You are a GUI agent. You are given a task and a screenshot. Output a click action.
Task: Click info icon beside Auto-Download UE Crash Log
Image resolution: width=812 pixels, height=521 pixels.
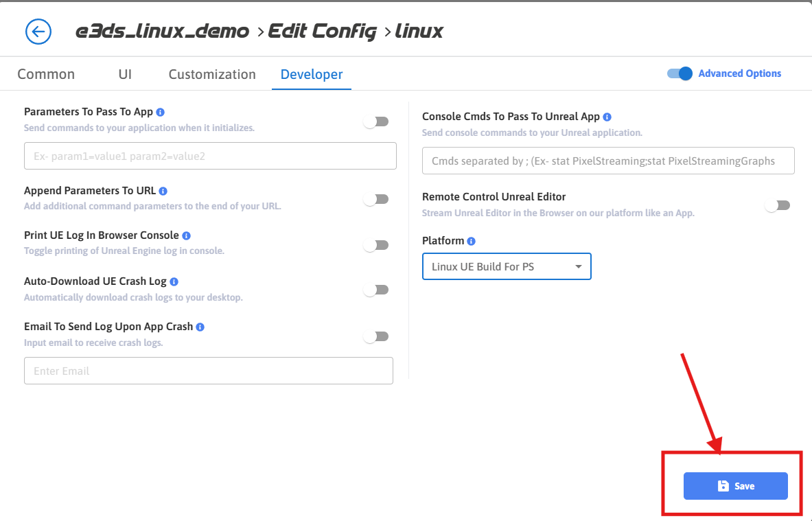pos(174,281)
